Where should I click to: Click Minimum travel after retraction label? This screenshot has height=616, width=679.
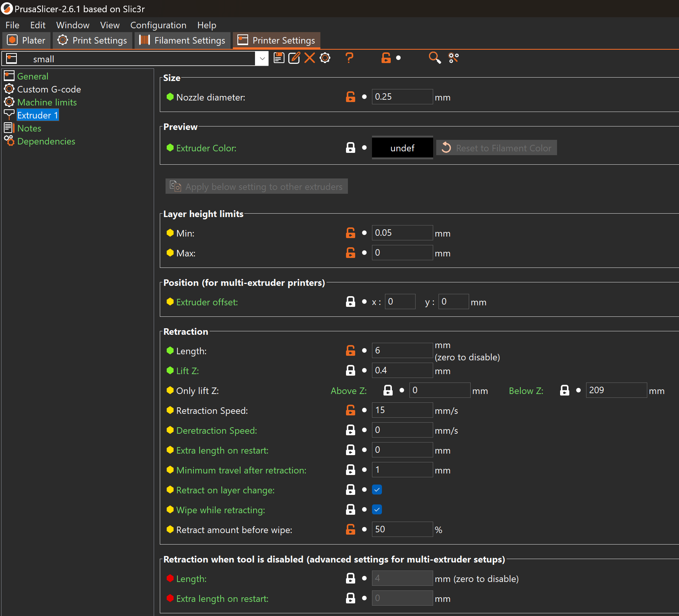(241, 470)
